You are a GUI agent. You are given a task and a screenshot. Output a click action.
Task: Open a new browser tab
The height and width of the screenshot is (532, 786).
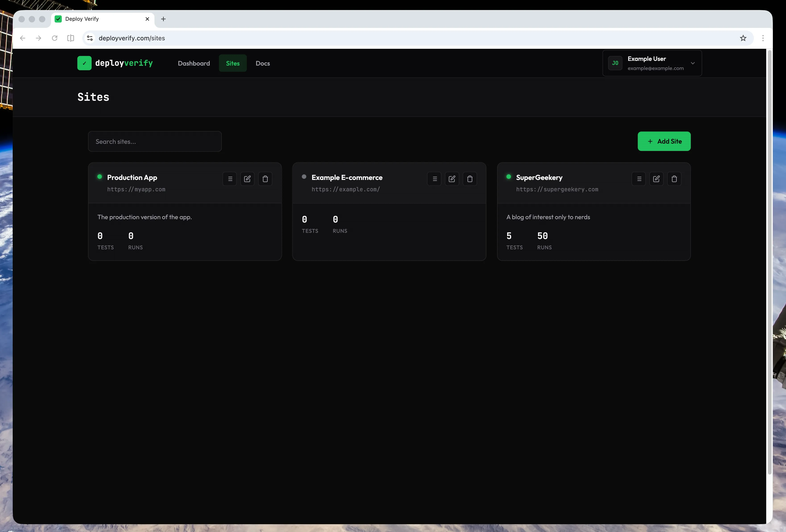[x=163, y=19]
